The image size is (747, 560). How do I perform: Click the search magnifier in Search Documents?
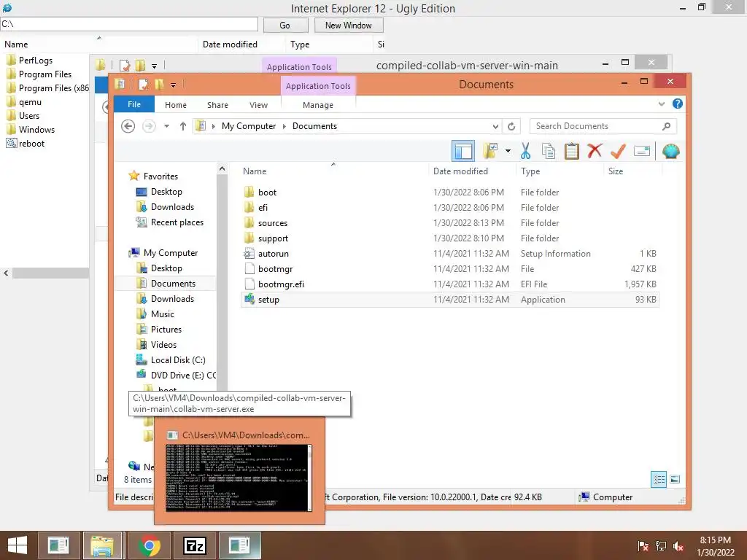(667, 126)
